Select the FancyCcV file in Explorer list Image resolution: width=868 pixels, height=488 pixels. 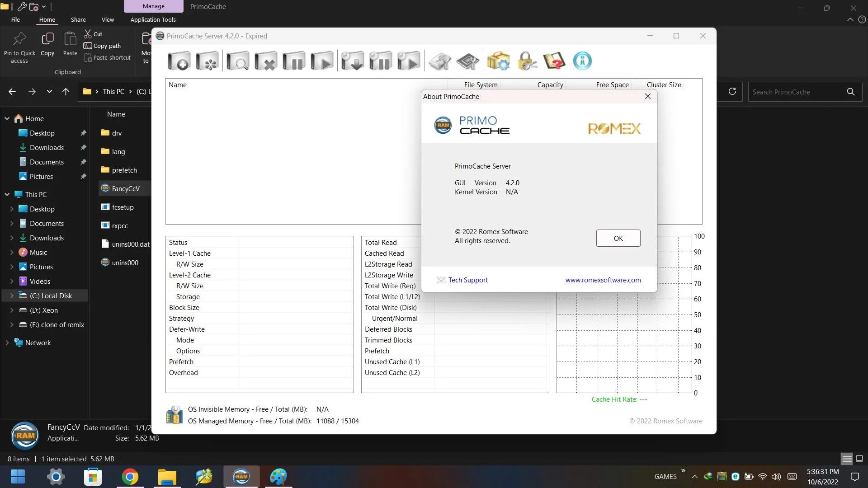(125, 188)
